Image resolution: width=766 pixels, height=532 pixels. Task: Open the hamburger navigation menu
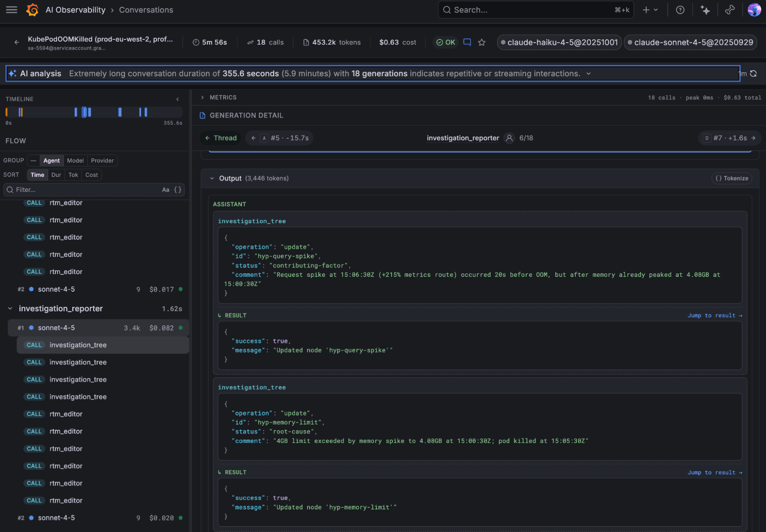(x=11, y=10)
